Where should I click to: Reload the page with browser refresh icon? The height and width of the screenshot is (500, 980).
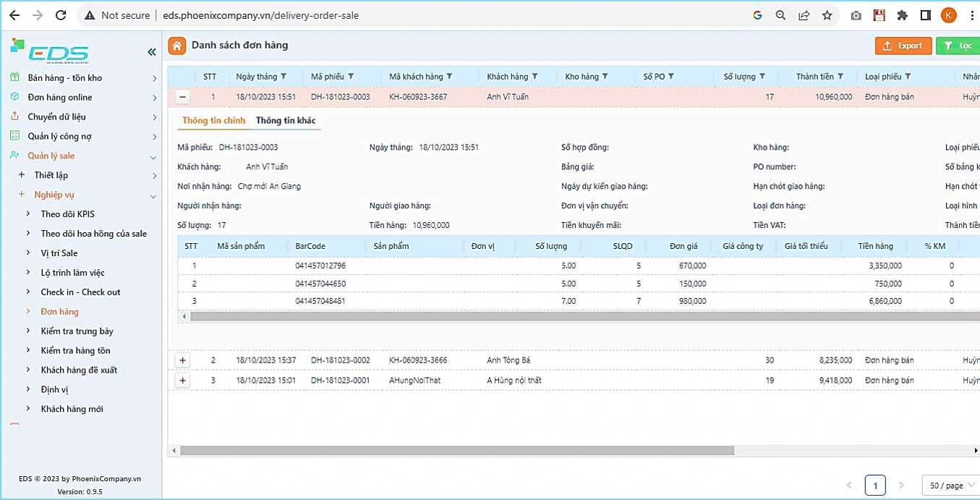[61, 15]
